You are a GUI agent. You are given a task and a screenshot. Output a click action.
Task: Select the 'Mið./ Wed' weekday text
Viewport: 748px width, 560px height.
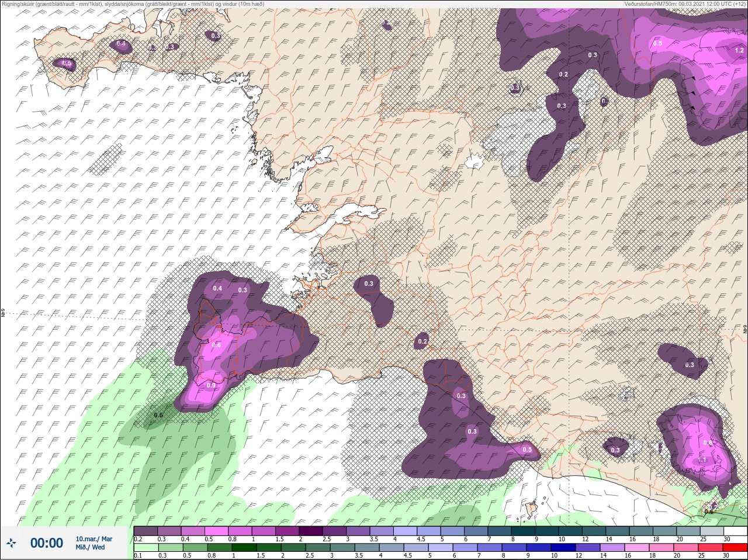(90, 547)
